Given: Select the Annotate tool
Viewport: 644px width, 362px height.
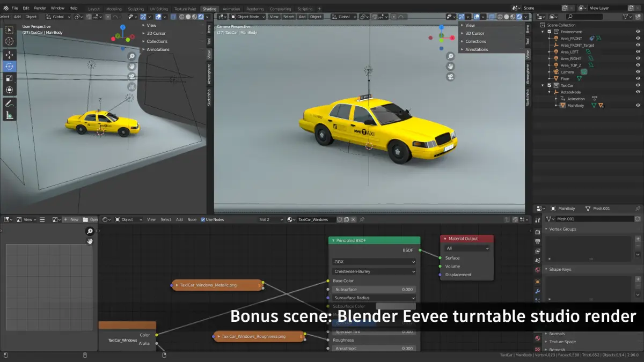Looking at the screenshot, I should 9,103.
